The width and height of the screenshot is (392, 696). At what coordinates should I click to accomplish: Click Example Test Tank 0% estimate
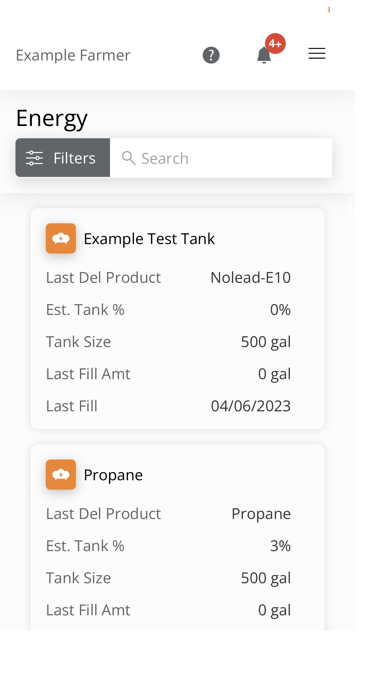(x=281, y=309)
